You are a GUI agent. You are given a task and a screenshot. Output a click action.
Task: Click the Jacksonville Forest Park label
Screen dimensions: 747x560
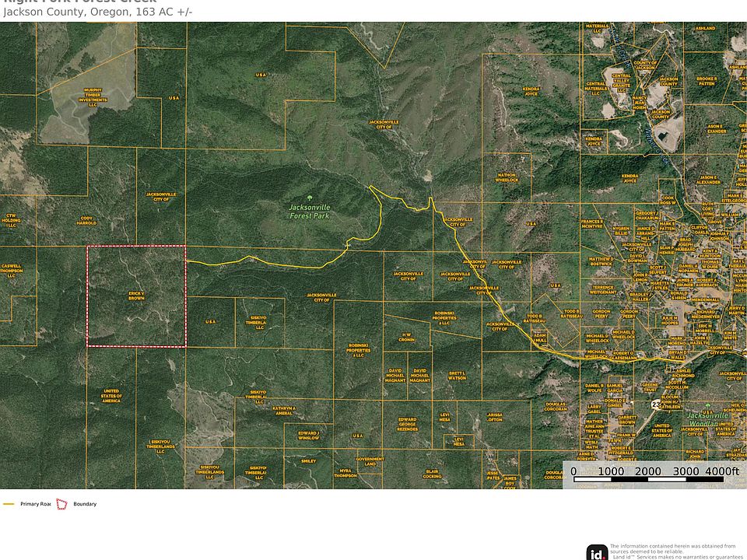[310, 212]
